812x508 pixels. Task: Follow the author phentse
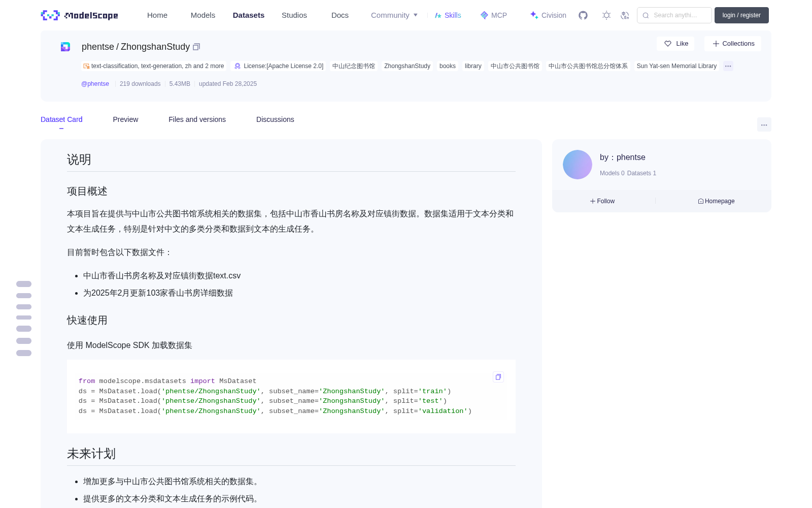[x=602, y=201]
